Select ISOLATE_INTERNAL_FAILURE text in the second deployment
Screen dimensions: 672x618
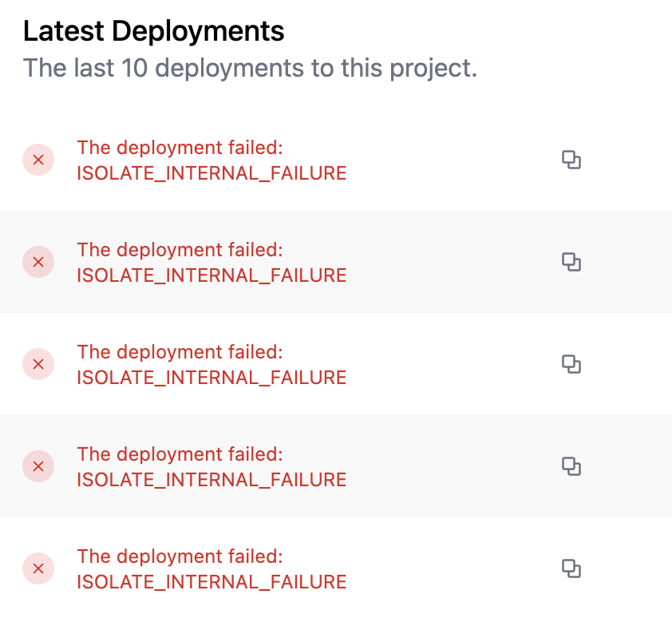211,275
